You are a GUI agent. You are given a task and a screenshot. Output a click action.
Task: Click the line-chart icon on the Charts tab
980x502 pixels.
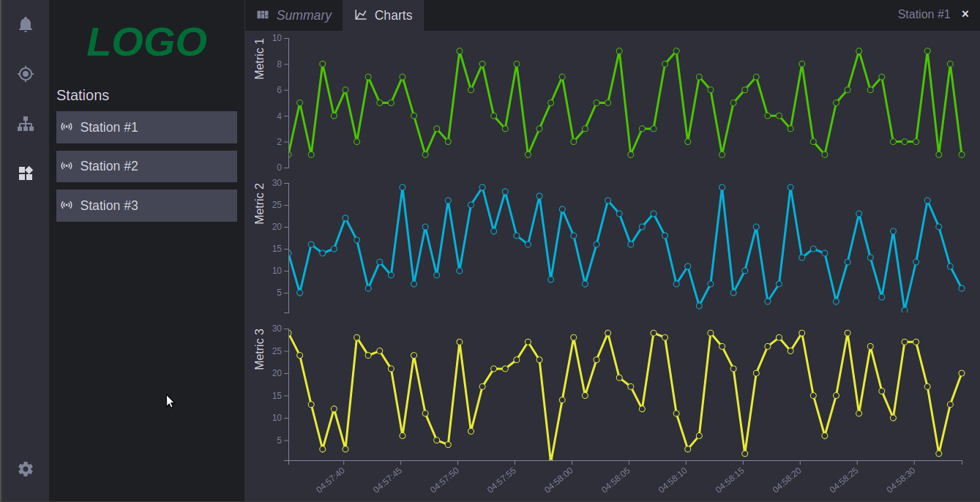(360, 15)
